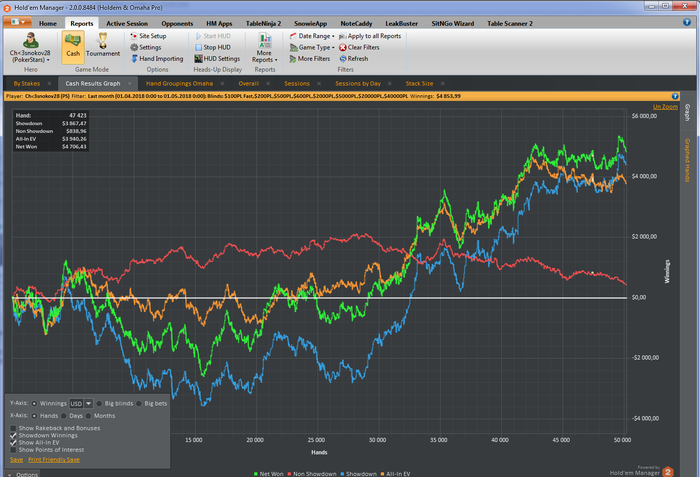Open TableNinja 2 ribbon tab

coord(263,24)
